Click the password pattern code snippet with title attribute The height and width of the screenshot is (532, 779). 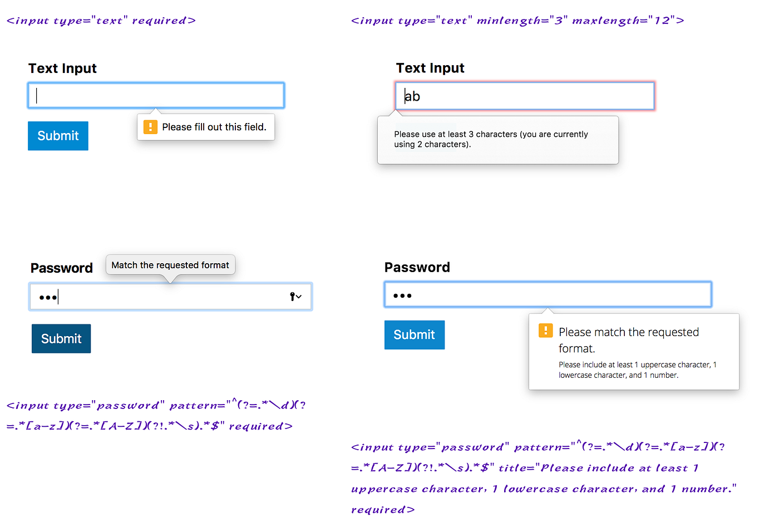pos(544,478)
